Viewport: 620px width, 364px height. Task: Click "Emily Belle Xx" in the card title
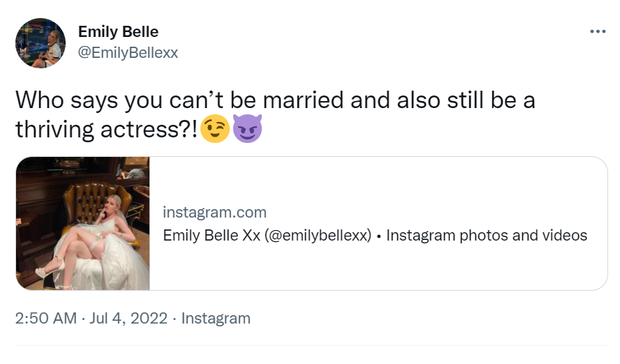coord(211,235)
